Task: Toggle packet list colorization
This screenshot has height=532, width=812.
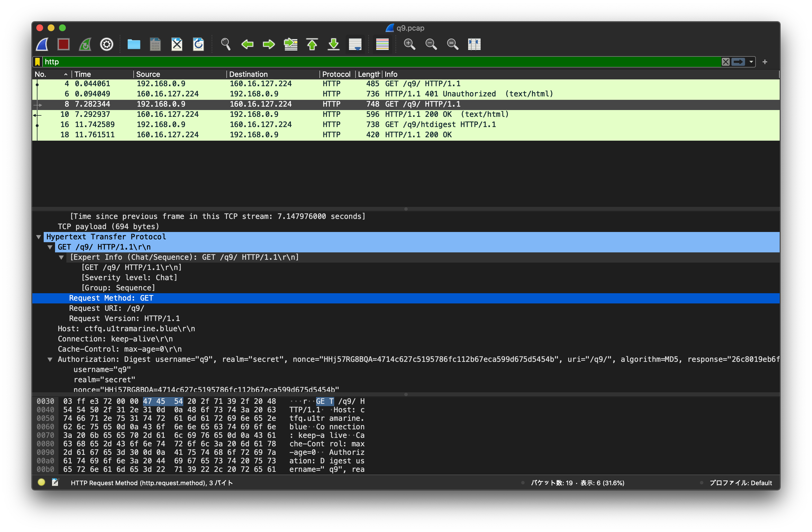Action: coord(382,44)
